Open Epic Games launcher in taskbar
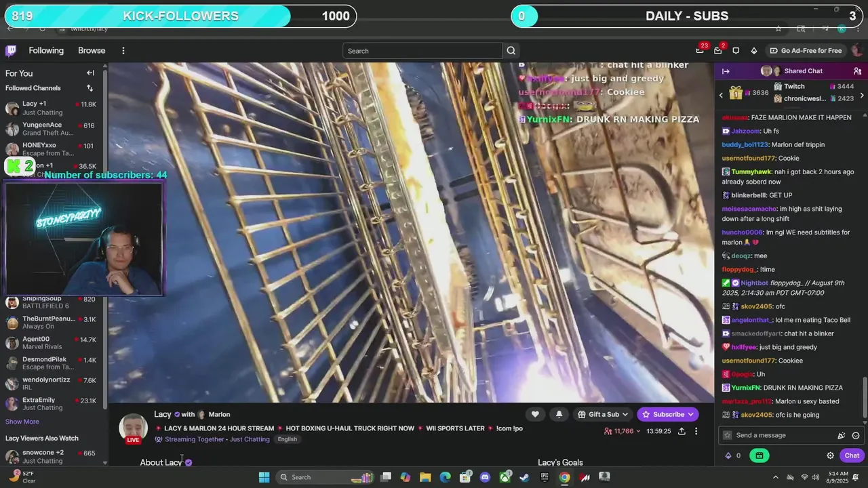This screenshot has height=488, width=868. [x=545, y=477]
